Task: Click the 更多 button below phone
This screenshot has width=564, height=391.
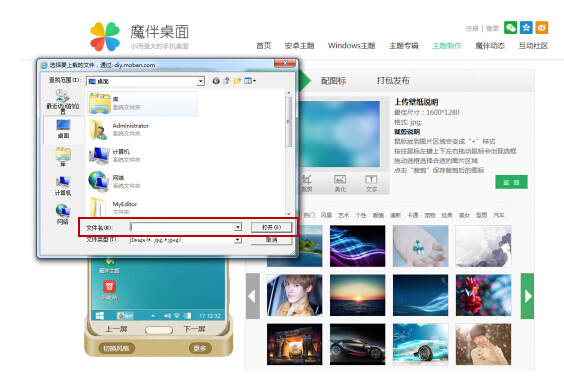Action: (200, 348)
